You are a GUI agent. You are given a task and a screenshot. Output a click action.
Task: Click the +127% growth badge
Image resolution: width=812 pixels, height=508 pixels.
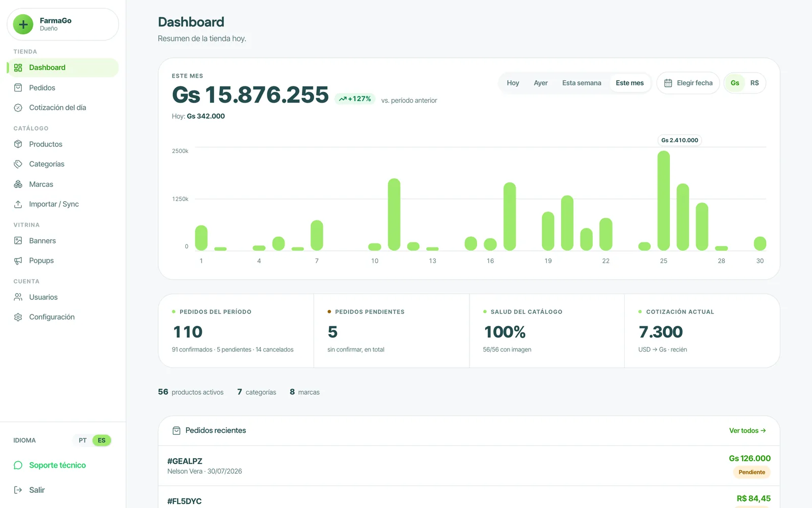click(x=355, y=99)
